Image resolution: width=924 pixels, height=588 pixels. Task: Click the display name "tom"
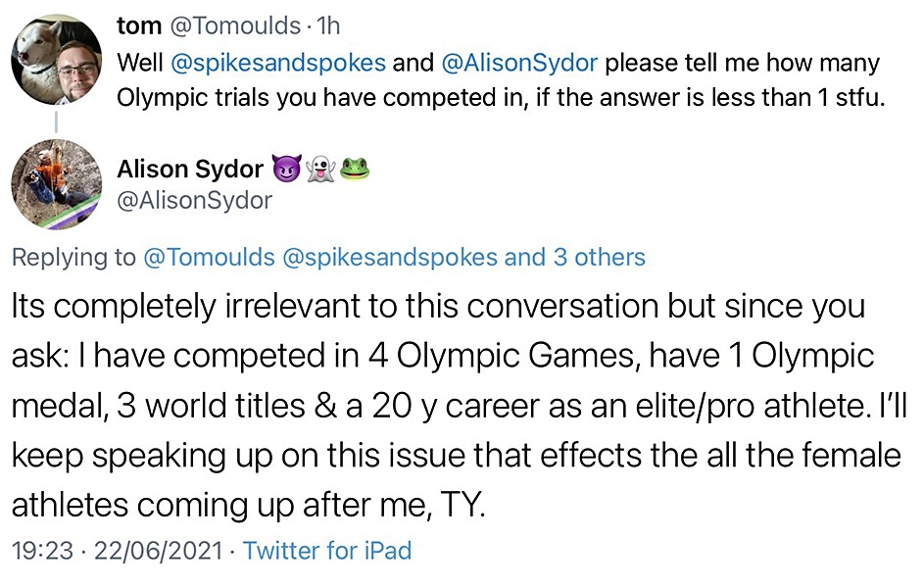pos(139,26)
